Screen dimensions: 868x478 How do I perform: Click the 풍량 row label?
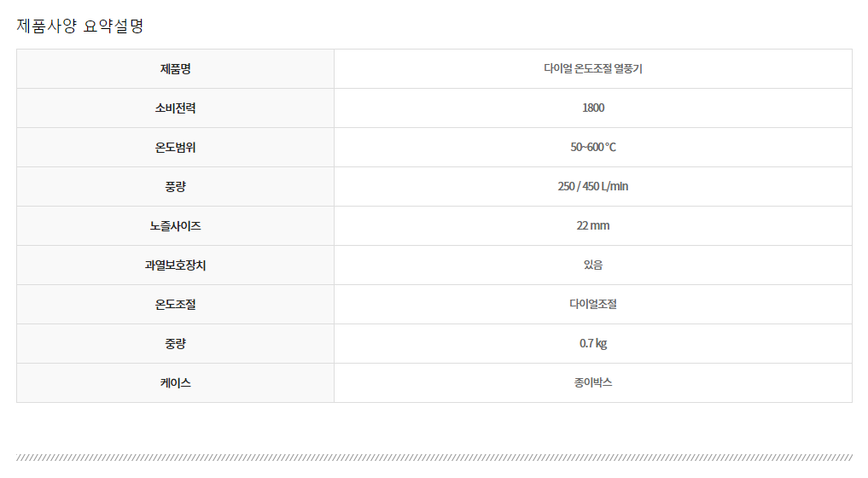click(175, 187)
